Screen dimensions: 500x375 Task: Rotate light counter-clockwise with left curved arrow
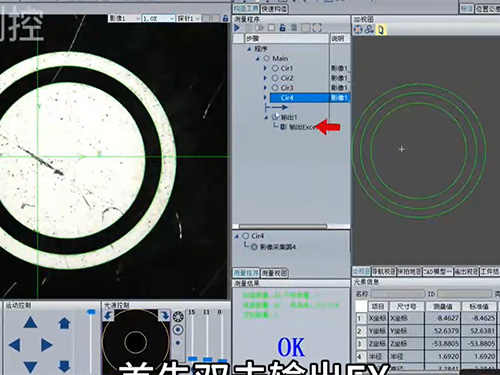pos(108,315)
